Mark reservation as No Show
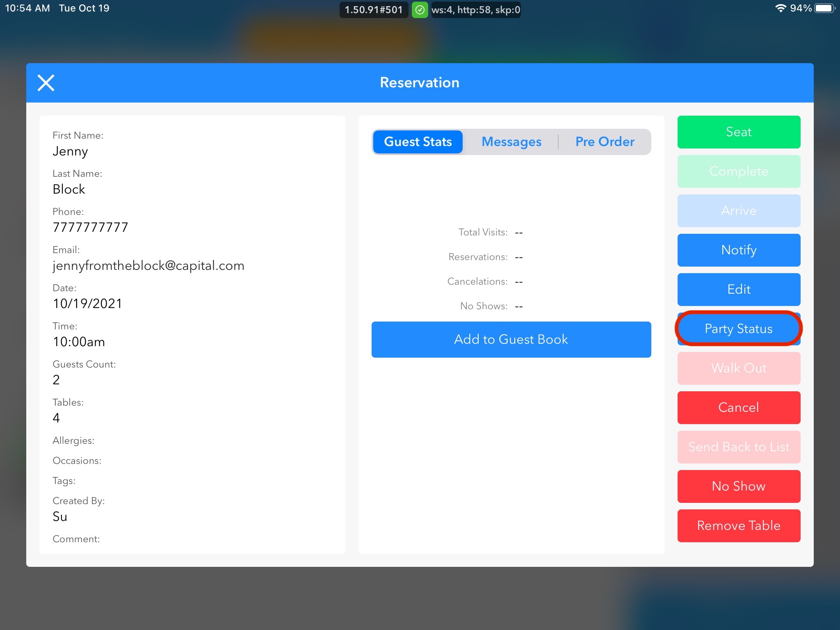This screenshot has height=630, width=840. coord(739,486)
